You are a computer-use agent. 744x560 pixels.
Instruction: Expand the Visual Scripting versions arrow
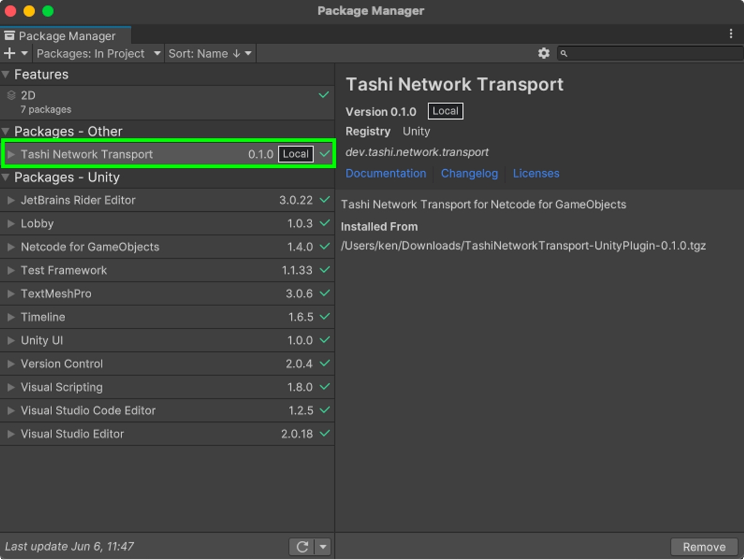11,387
